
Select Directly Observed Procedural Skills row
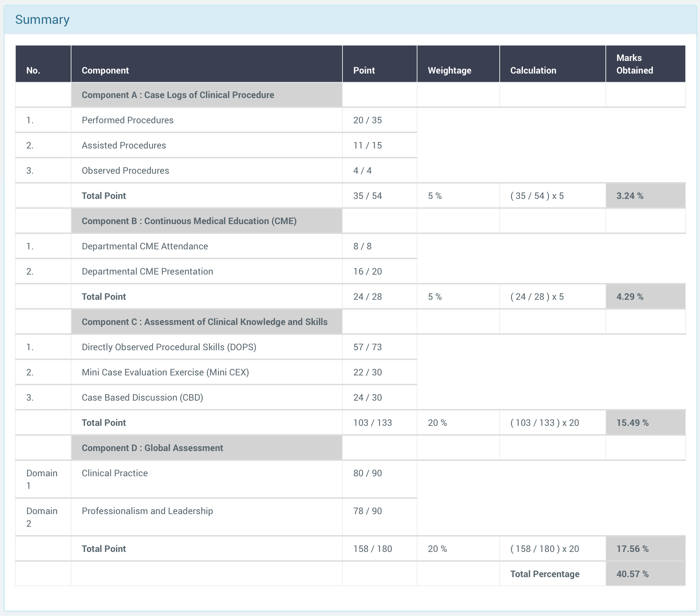169,347
